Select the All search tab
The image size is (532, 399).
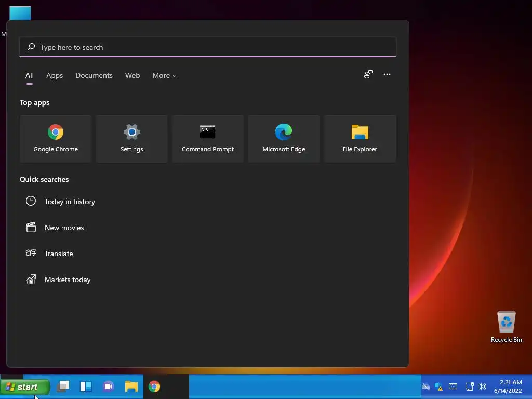tap(30, 76)
